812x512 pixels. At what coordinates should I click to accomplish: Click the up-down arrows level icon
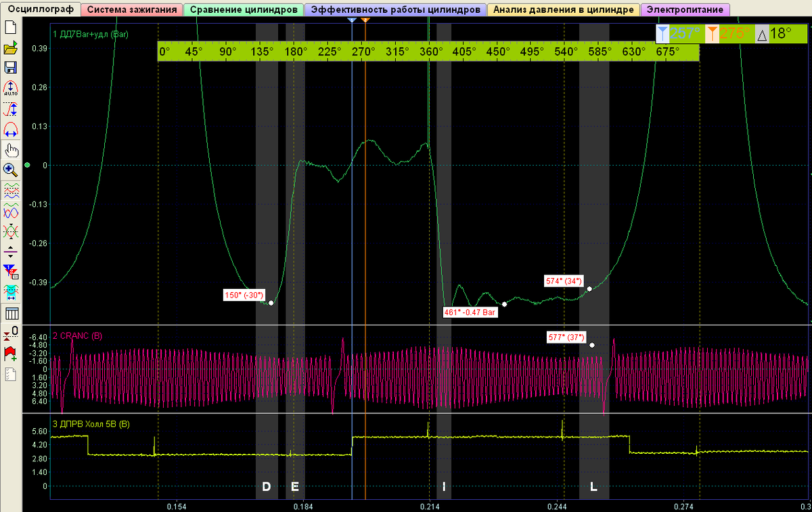[10, 252]
